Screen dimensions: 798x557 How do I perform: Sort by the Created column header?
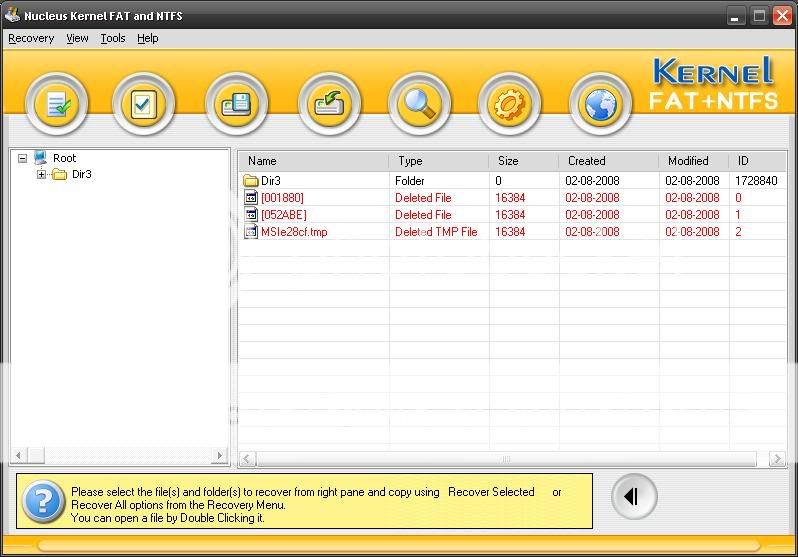pyautogui.click(x=609, y=161)
